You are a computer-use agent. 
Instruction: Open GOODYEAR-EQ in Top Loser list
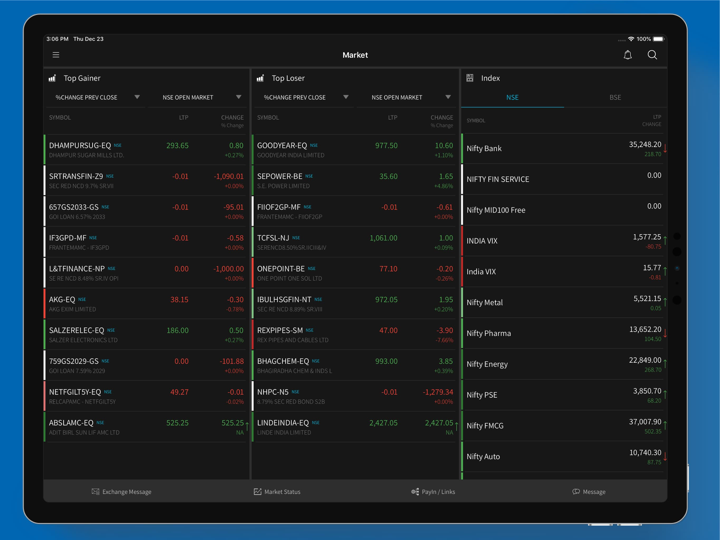point(283,146)
